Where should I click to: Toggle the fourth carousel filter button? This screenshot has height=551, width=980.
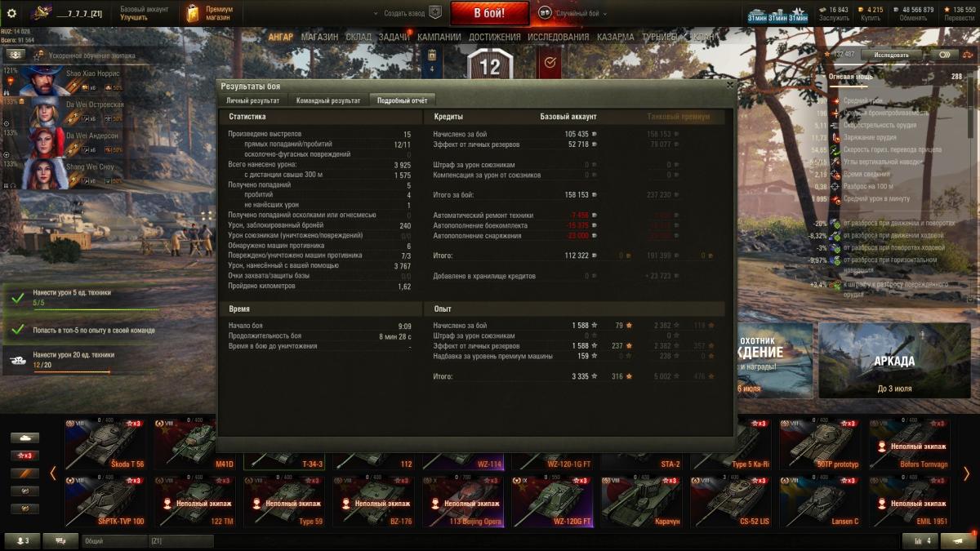(x=24, y=491)
